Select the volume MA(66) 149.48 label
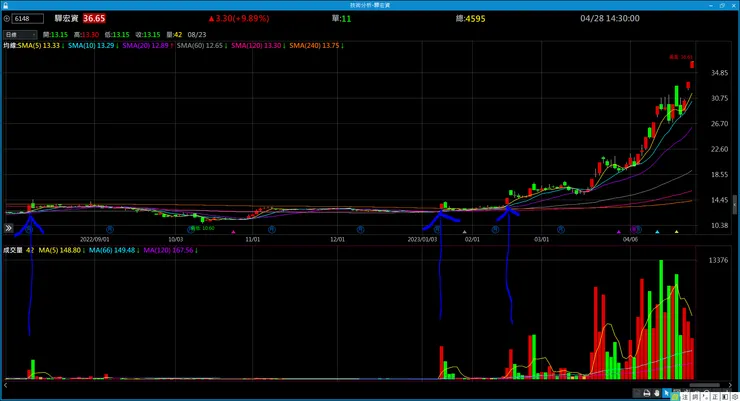The width and height of the screenshot is (740, 401). click(114, 250)
